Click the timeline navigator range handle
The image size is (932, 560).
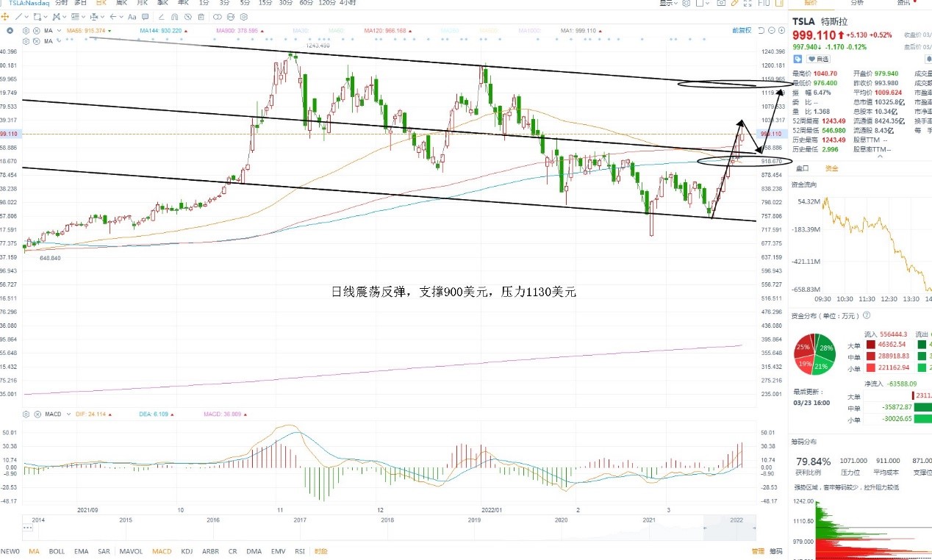[705, 528]
